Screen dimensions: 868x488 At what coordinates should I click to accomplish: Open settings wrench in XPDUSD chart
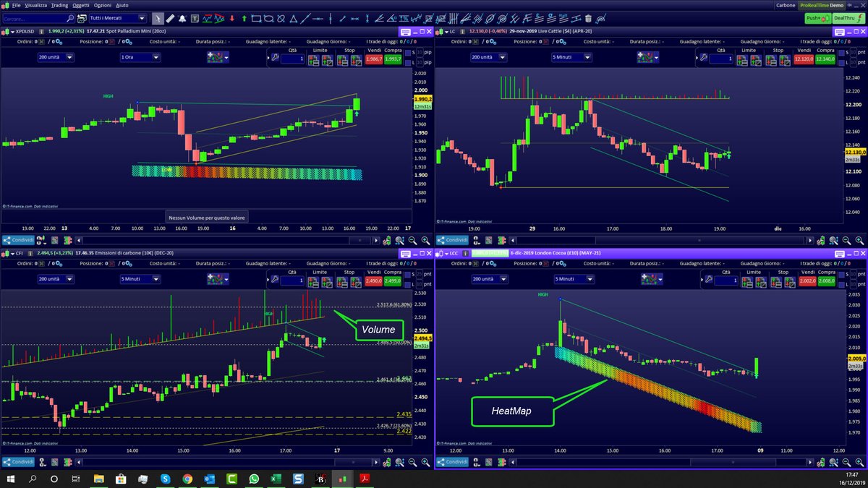(x=275, y=57)
